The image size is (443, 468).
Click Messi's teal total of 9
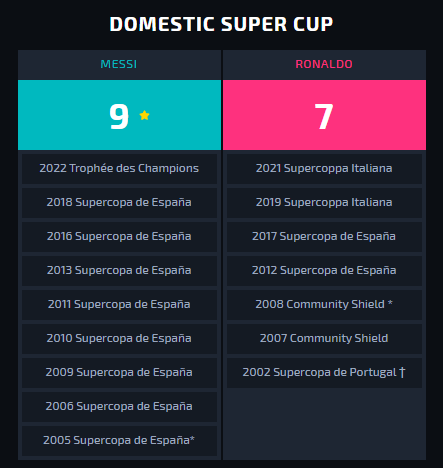119,115
